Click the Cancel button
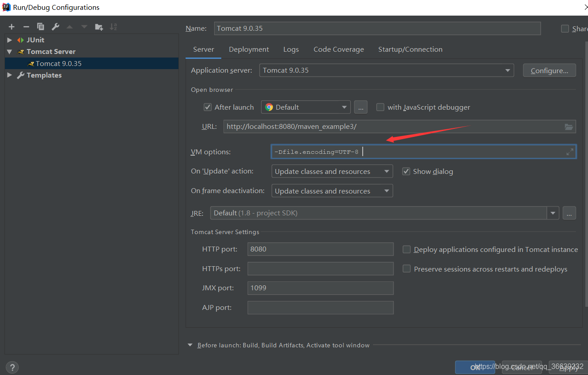 point(522,367)
